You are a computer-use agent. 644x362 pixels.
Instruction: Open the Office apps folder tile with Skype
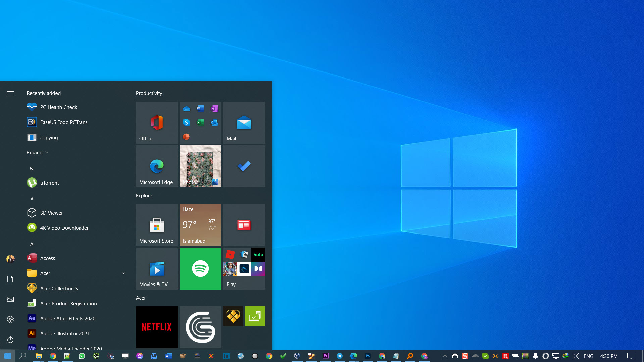click(200, 122)
